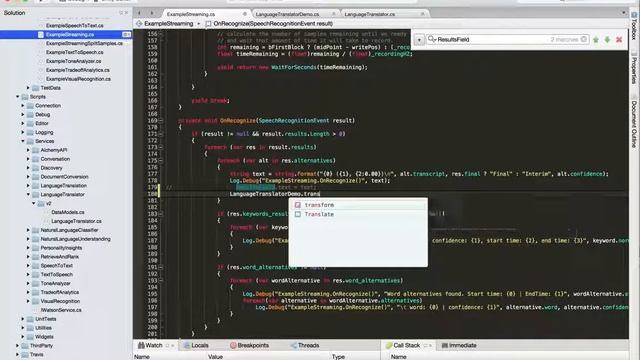
Task: Open the document tab list dropdown arrow
Action: click(x=623, y=13)
